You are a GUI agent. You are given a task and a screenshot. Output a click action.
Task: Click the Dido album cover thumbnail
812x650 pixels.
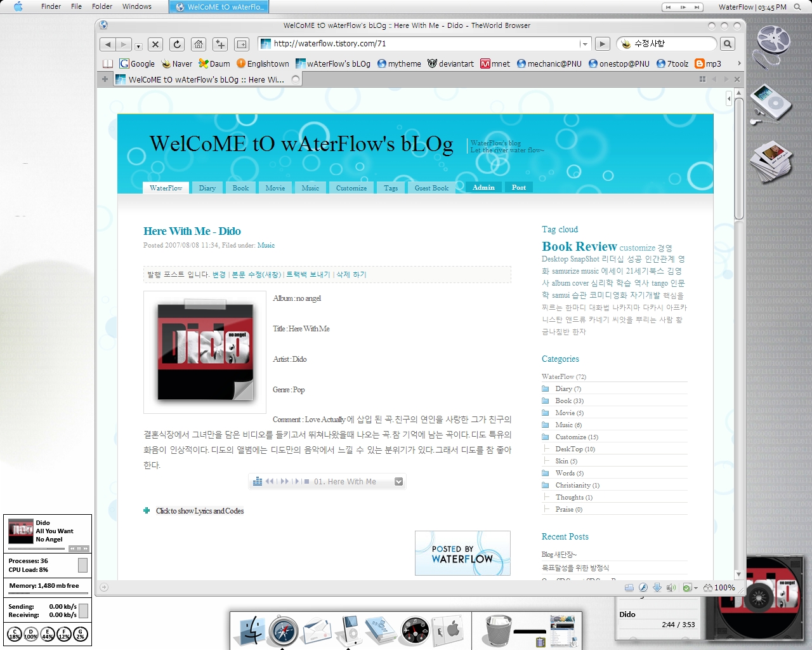pyautogui.click(x=205, y=352)
